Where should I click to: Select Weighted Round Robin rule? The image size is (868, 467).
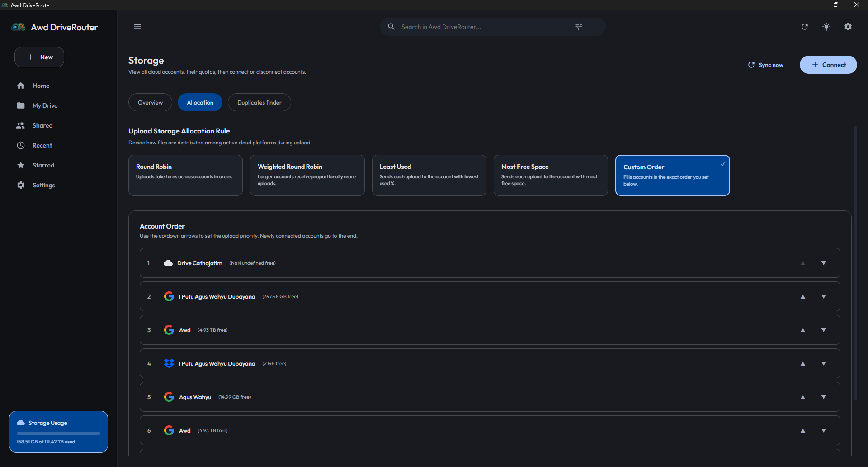(307, 175)
